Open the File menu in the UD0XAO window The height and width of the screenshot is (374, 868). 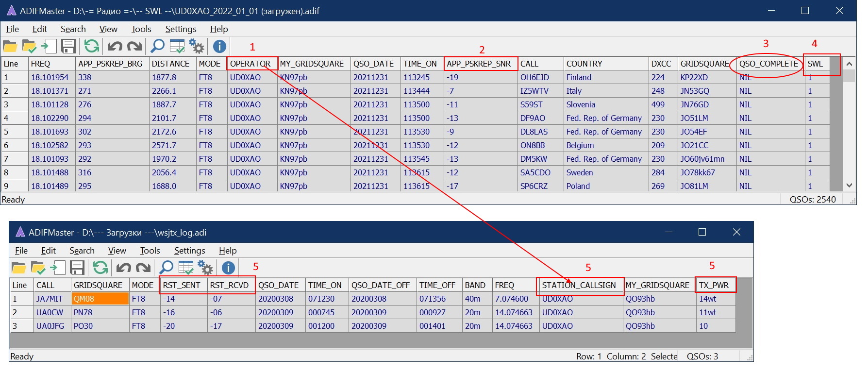point(13,29)
